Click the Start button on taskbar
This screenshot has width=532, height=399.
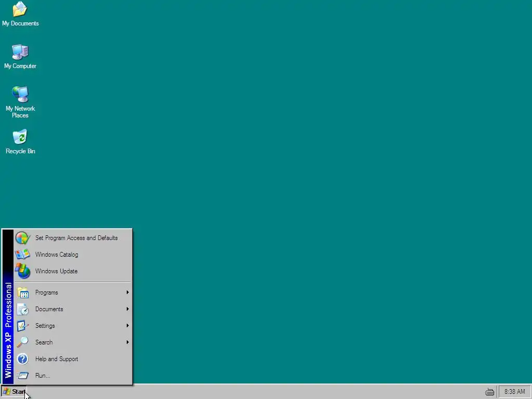14,392
